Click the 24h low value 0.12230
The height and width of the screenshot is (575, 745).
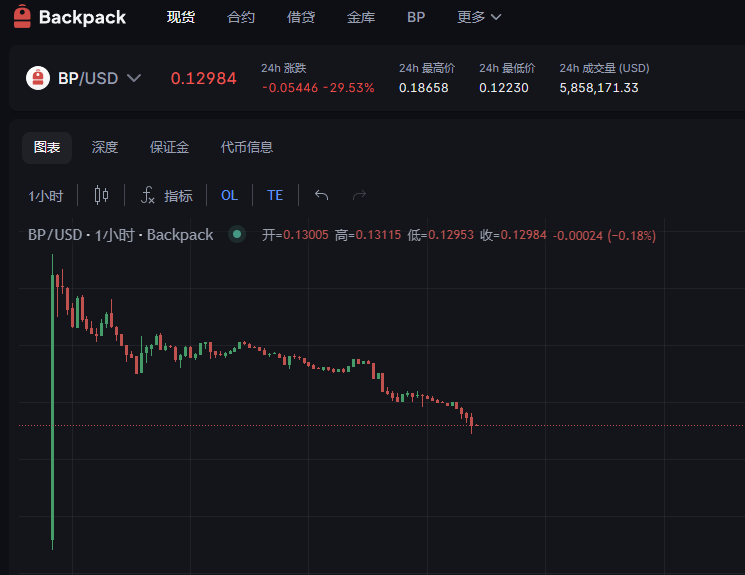504,88
